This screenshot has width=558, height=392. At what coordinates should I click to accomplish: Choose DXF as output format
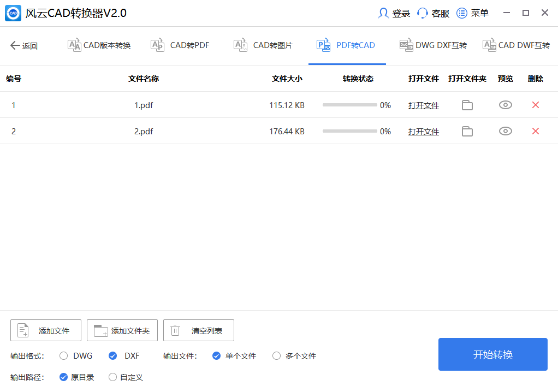pyautogui.click(x=113, y=356)
